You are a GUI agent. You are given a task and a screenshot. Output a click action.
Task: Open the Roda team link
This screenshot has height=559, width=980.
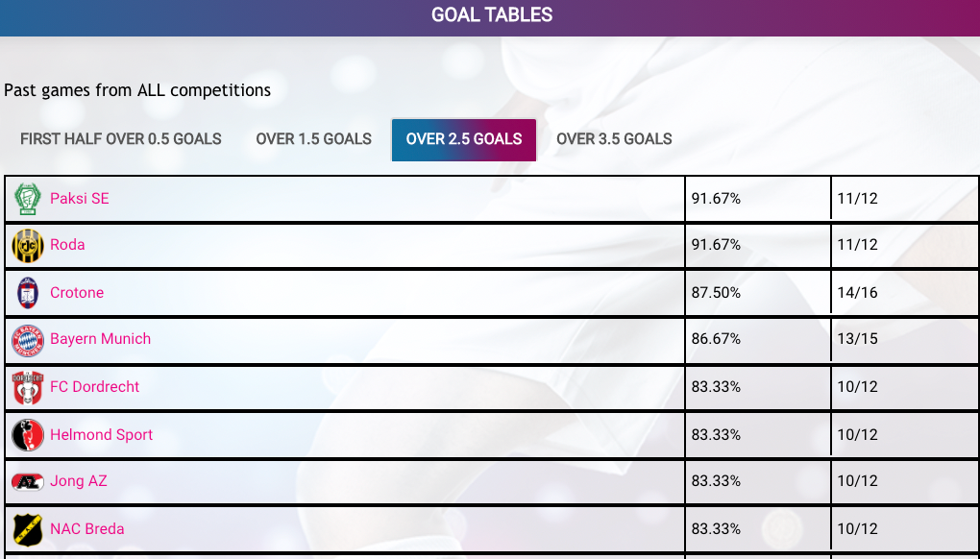tap(67, 245)
